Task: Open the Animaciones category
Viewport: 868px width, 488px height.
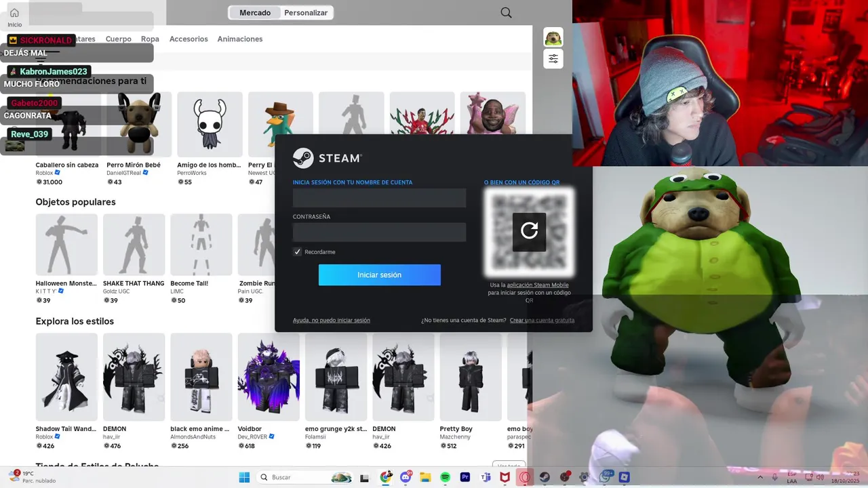Action: (240, 39)
